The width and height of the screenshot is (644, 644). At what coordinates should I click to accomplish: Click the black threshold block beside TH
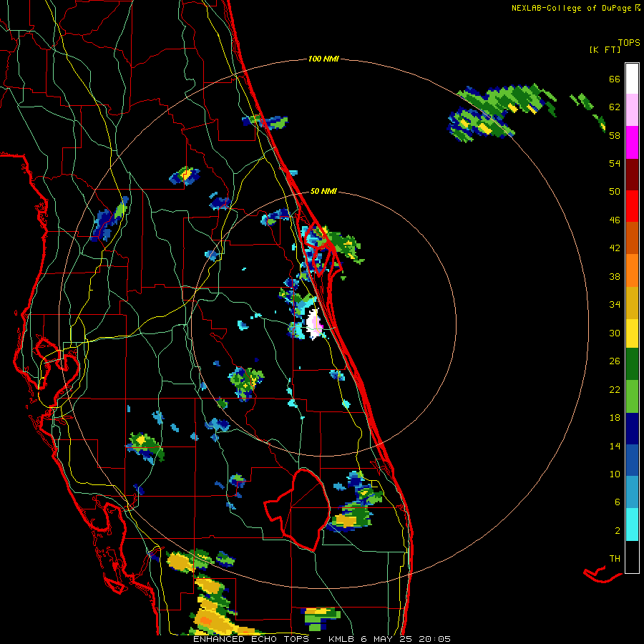tap(632, 557)
